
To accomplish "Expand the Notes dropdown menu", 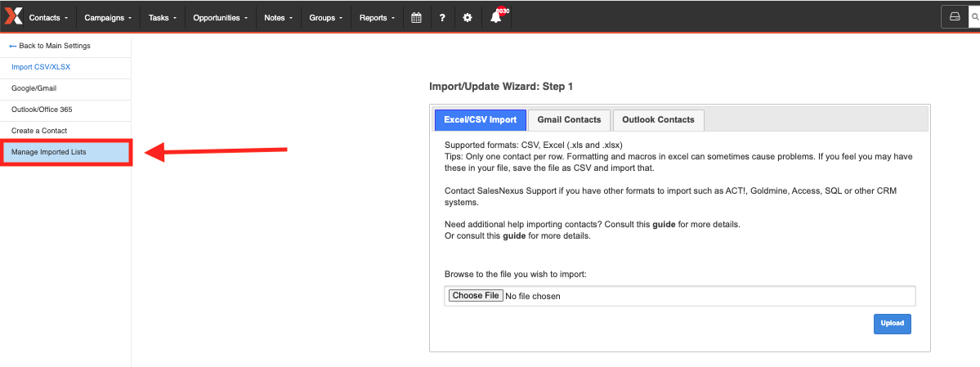I will pyautogui.click(x=279, y=17).
